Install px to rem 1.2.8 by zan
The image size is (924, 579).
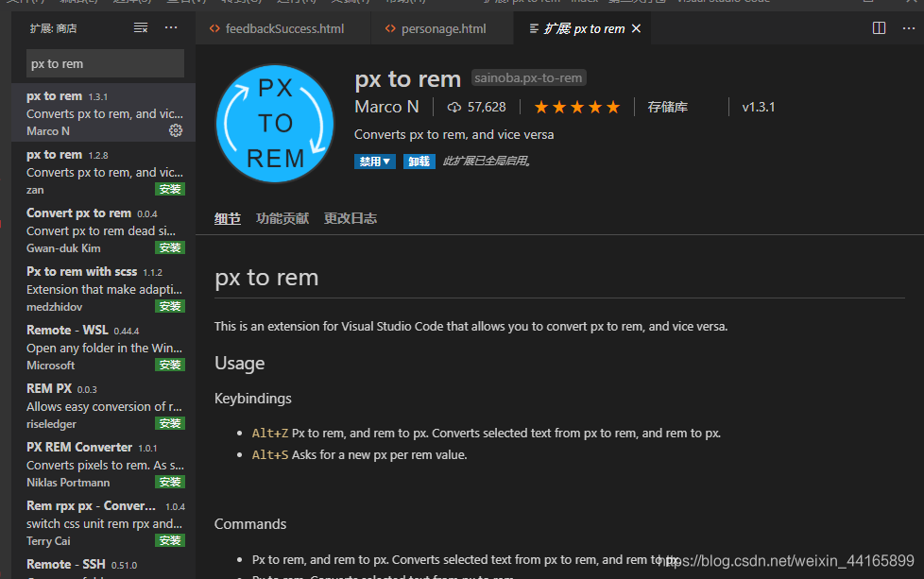[x=170, y=189]
